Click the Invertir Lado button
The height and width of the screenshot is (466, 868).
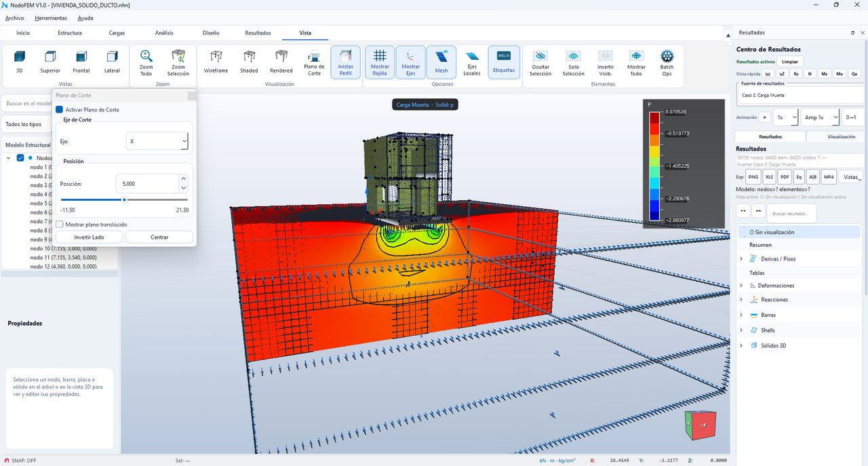click(89, 237)
